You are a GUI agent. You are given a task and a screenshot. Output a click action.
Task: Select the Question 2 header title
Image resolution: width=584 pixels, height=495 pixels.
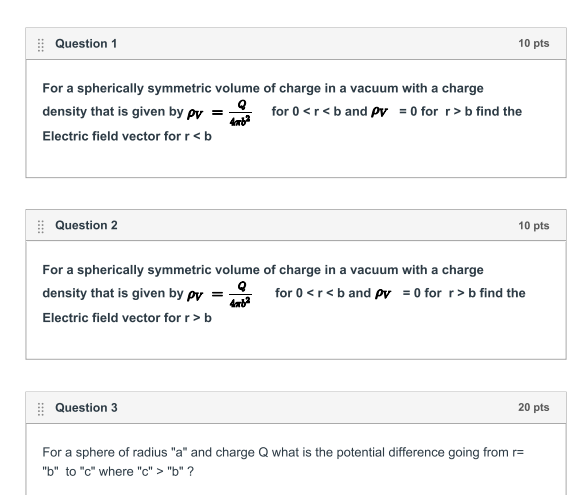(x=86, y=225)
